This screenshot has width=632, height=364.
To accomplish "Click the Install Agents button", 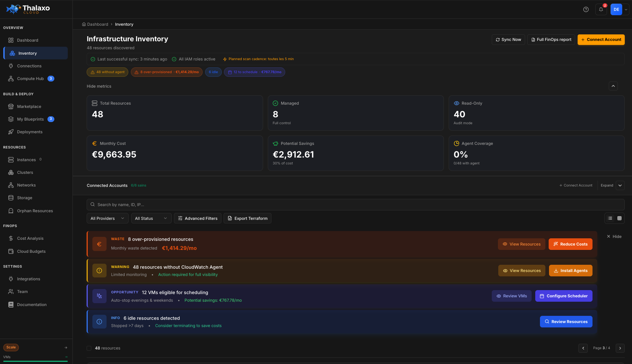I will click(x=571, y=271).
